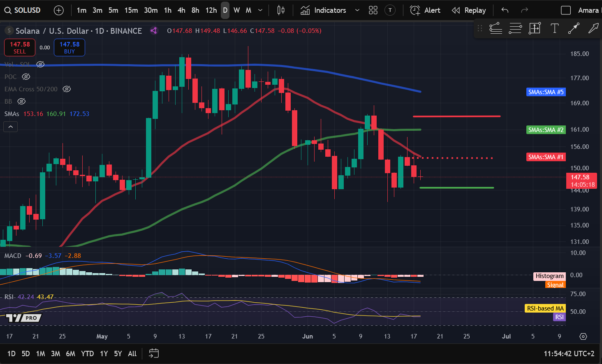The height and width of the screenshot is (364, 602).
Task: Click the 147.58 BUY button
Action: pos(69,48)
